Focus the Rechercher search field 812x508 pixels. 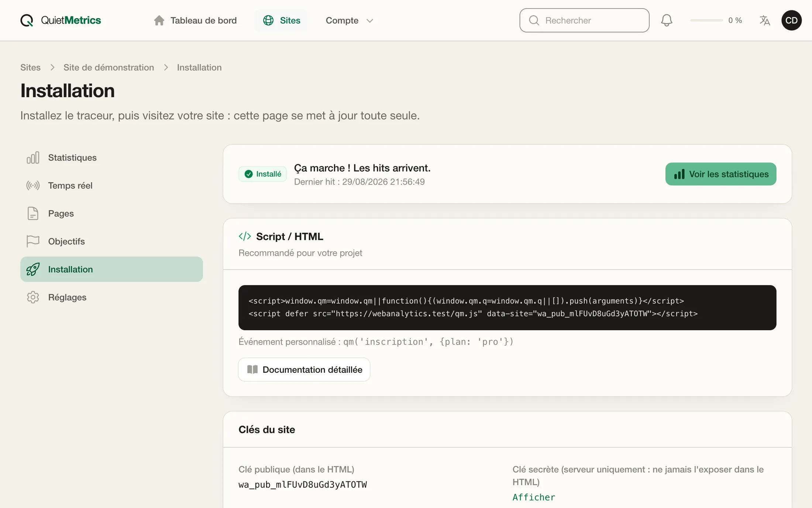pyautogui.click(x=584, y=20)
